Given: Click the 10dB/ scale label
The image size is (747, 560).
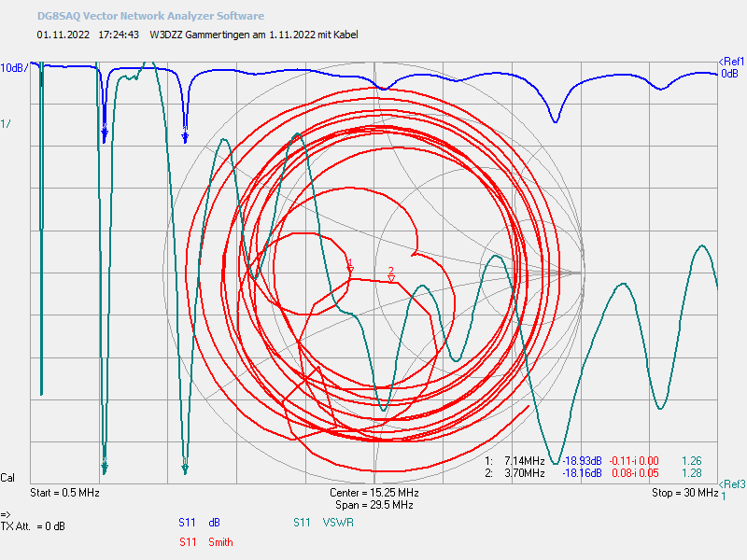Looking at the screenshot, I should pos(14,68).
